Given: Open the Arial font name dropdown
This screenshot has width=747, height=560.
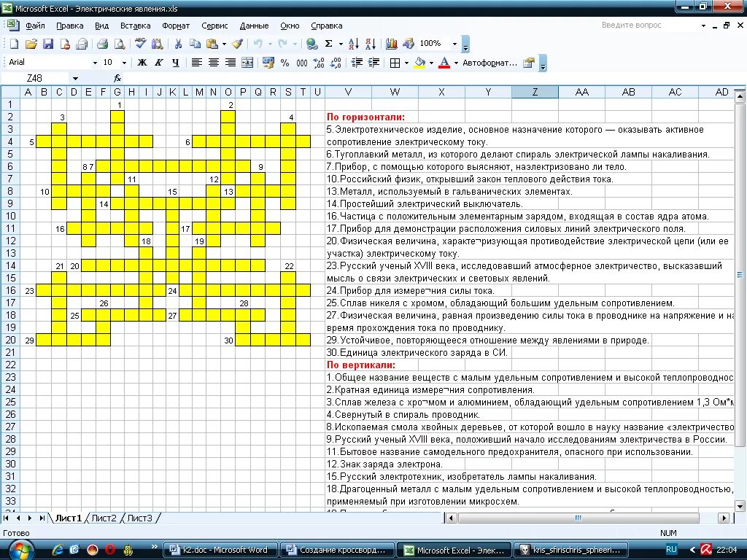Looking at the screenshot, I should click(x=95, y=63).
